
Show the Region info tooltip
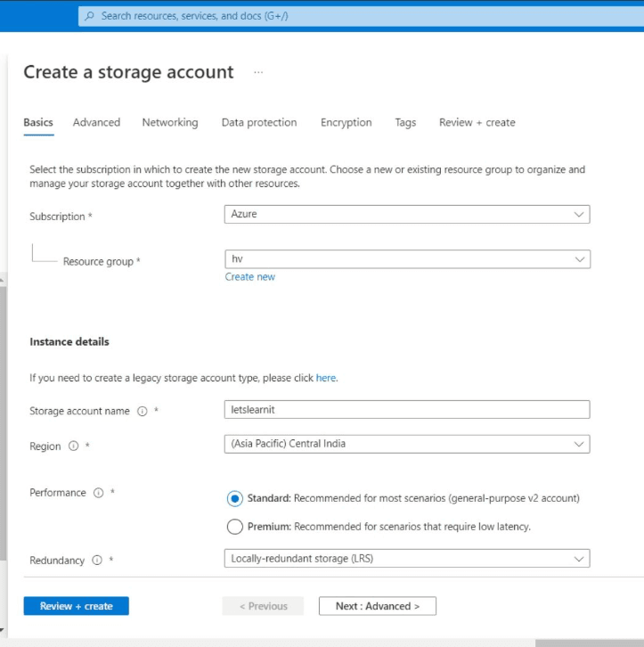pyautogui.click(x=73, y=446)
